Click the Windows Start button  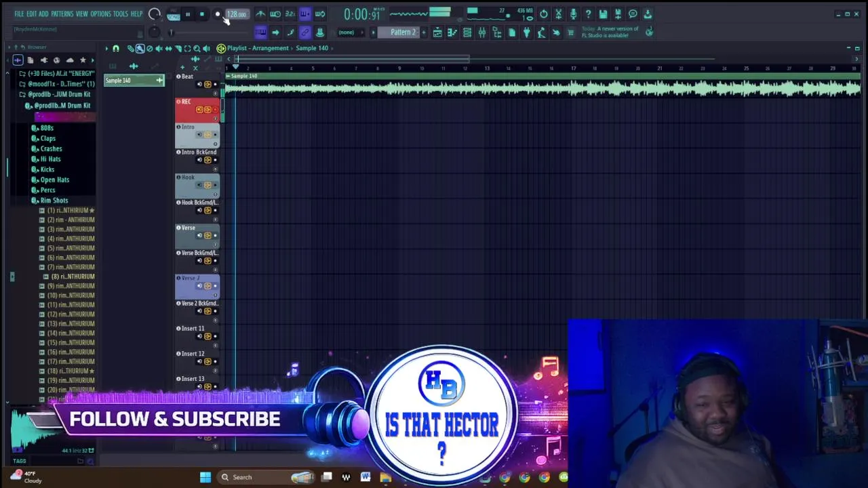tap(205, 477)
